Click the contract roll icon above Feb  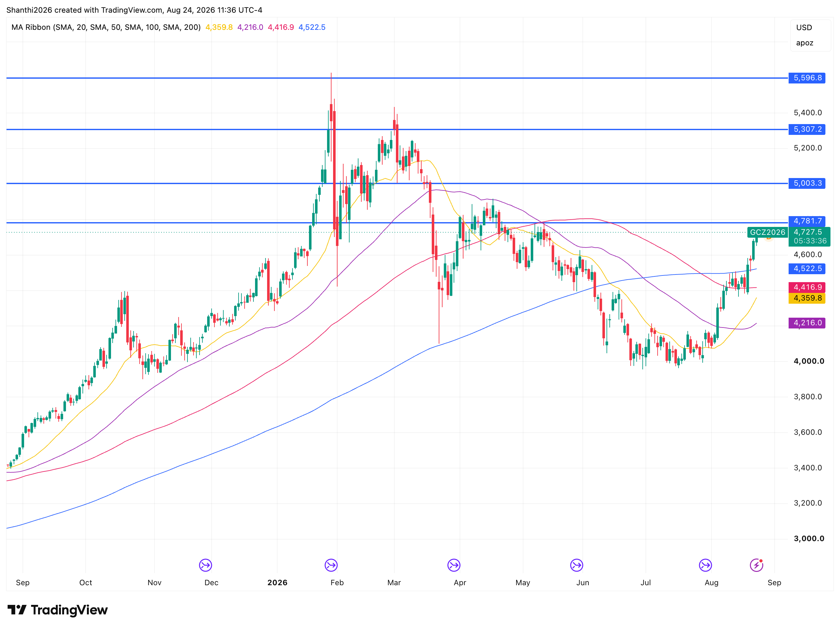pyautogui.click(x=331, y=565)
